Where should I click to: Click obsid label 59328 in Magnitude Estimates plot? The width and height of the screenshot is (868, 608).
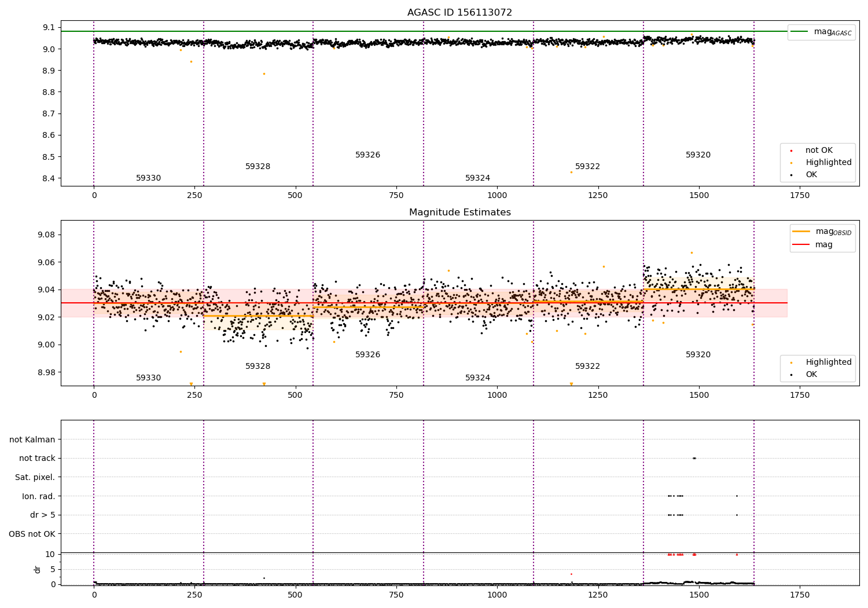[x=258, y=367]
